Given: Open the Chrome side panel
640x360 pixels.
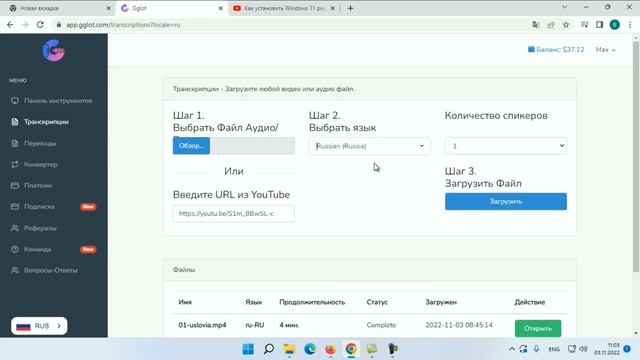Looking at the screenshot, I should click(599, 25).
